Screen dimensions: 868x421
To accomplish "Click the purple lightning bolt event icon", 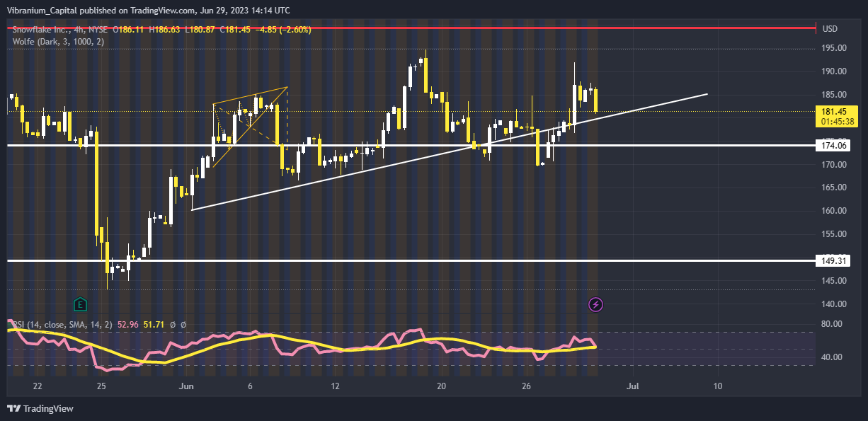I will 596,305.
